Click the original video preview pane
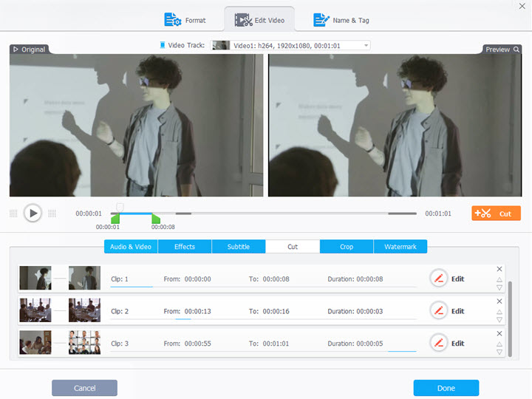 click(136, 125)
